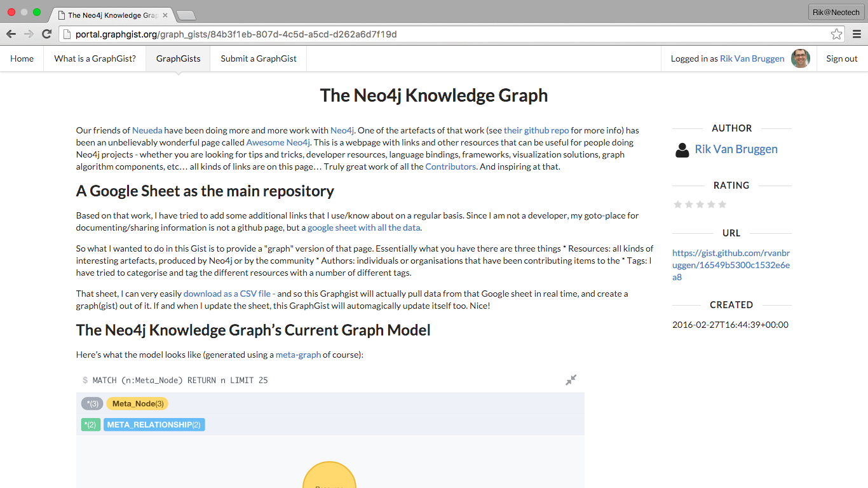
Task: Click The Neo4j Knowledge Graph page title
Action: (434, 95)
